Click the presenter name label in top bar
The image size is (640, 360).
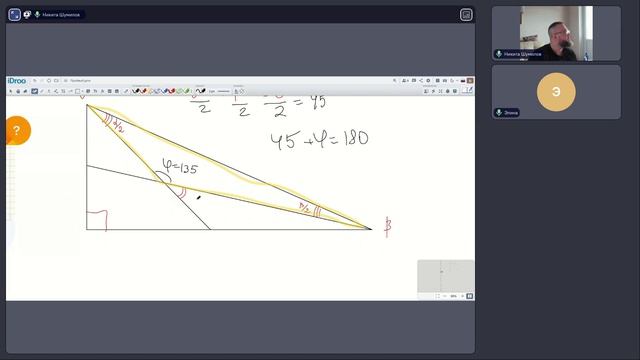click(61, 15)
